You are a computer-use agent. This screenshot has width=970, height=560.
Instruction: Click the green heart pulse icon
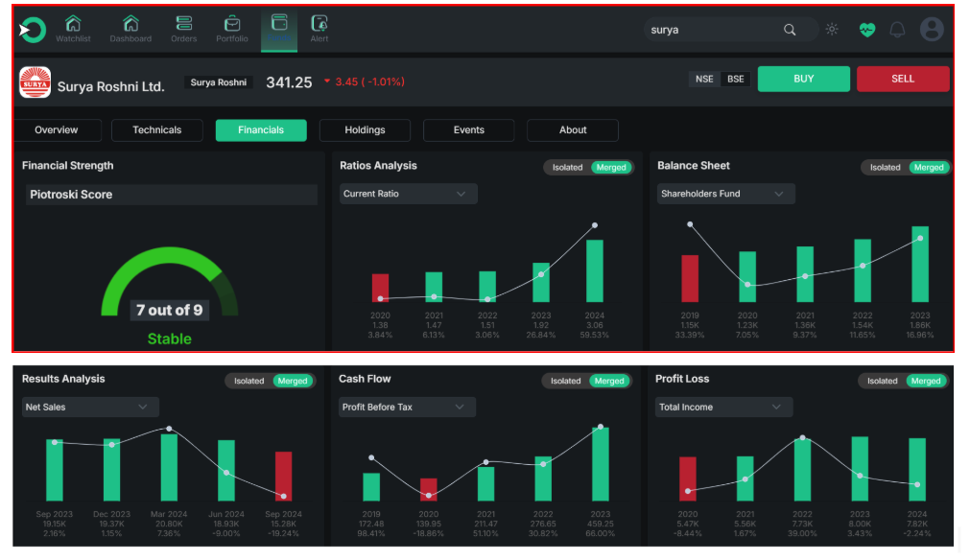[x=867, y=30]
